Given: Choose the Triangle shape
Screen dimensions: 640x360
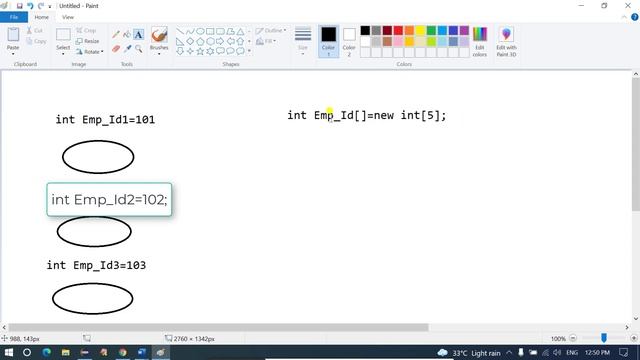Looking at the screenshot, I should pos(240,31).
